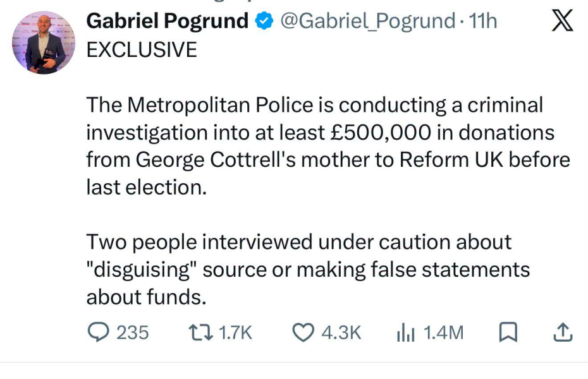
Task: Click the repost arrows icon
Action: [x=200, y=332]
